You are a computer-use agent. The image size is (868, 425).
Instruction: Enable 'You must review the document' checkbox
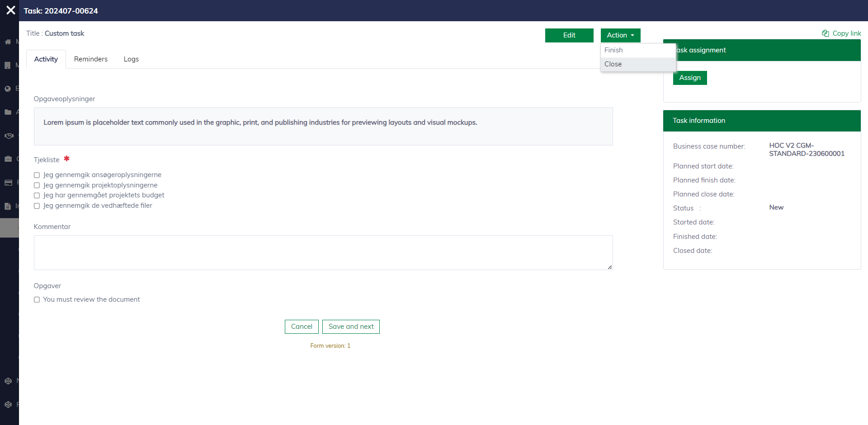(37, 300)
